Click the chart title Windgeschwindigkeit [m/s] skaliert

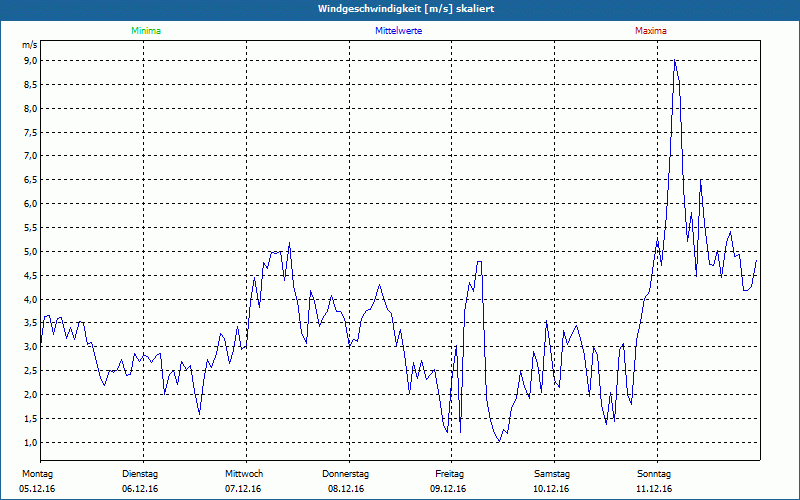coord(406,9)
